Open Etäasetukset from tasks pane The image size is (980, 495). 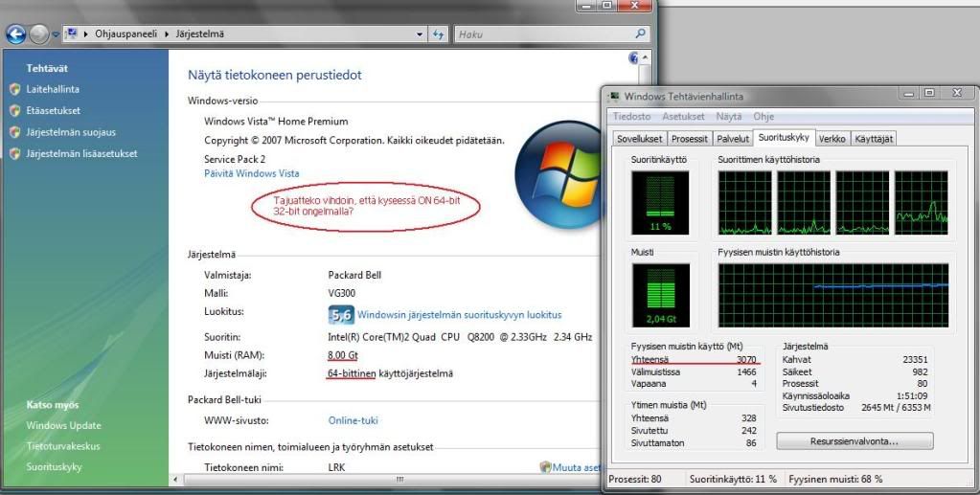pyautogui.click(x=53, y=111)
